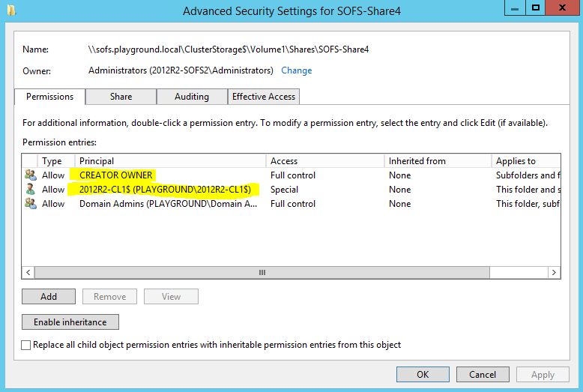Click the Change owner link

tap(296, 70)
